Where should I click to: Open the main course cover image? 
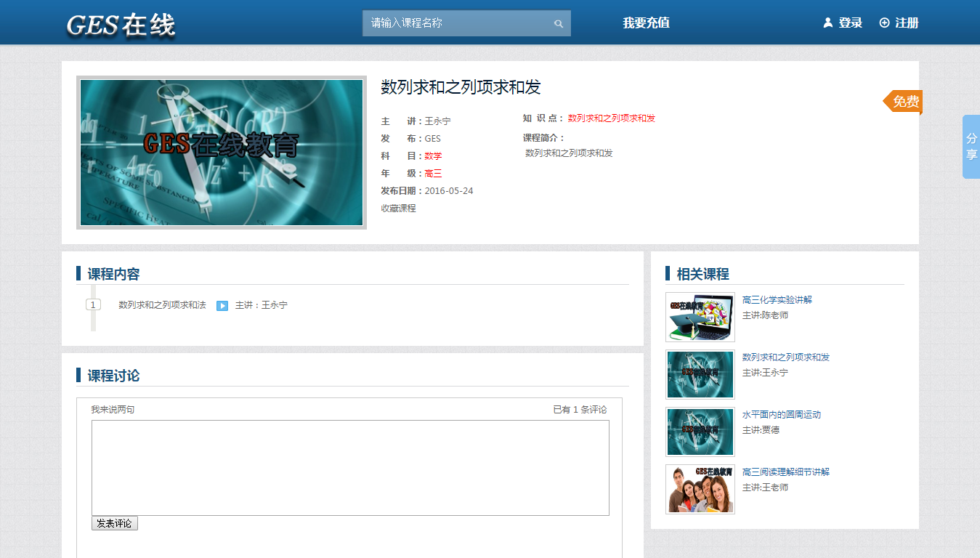point(222,153)
